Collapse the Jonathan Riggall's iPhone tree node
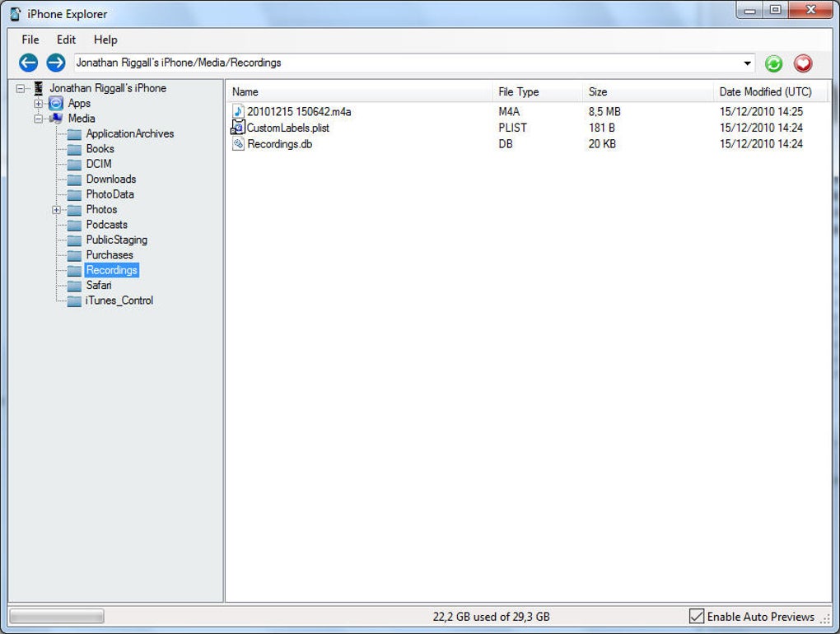 (x=21, y=88)
